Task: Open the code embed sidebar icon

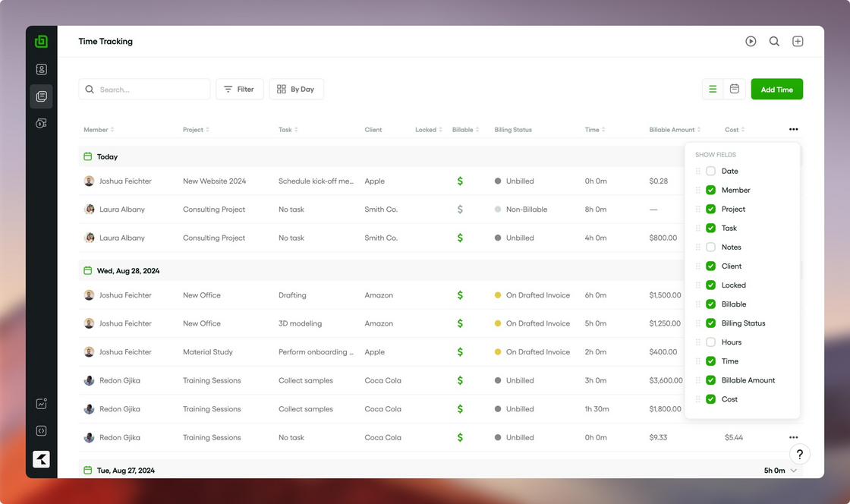Action: click(41, 431)
